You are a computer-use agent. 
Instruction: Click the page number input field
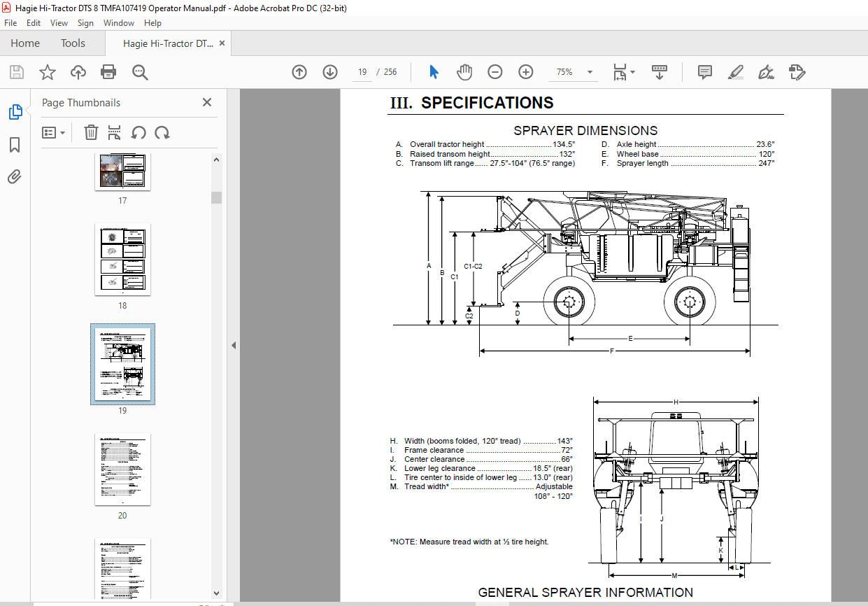click(x=362, y=72)
